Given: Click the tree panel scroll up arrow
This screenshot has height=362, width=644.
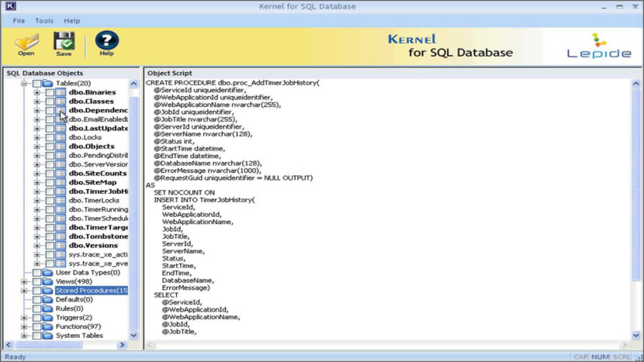Looking at the screenshot, I should click(134, 84).
